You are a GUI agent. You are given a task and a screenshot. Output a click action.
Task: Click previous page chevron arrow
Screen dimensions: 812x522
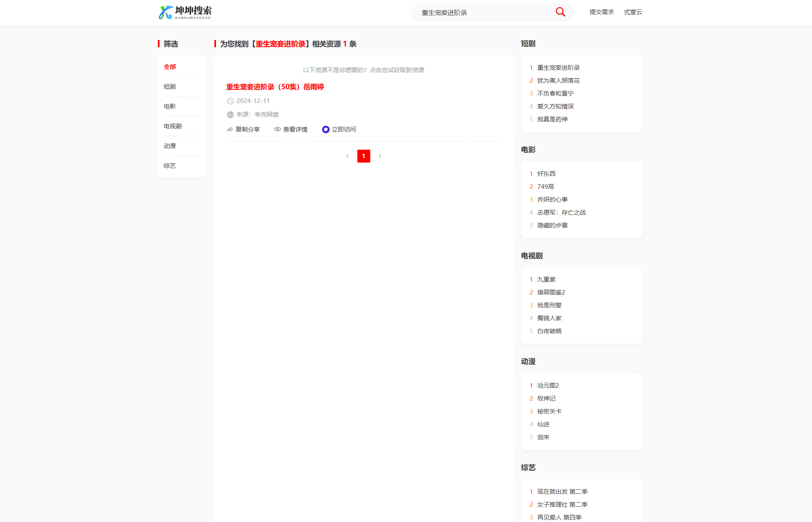[347, 156]
